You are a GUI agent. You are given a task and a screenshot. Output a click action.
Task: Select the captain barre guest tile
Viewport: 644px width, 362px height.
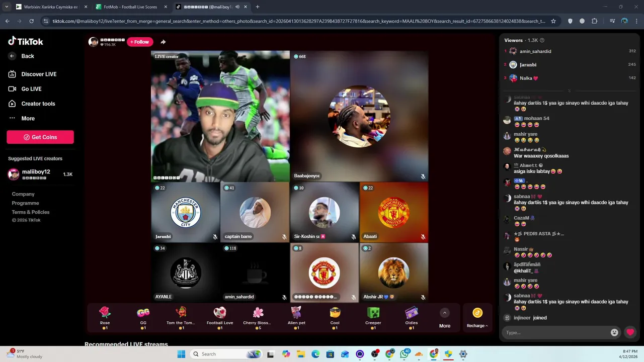tap(255, 212)
